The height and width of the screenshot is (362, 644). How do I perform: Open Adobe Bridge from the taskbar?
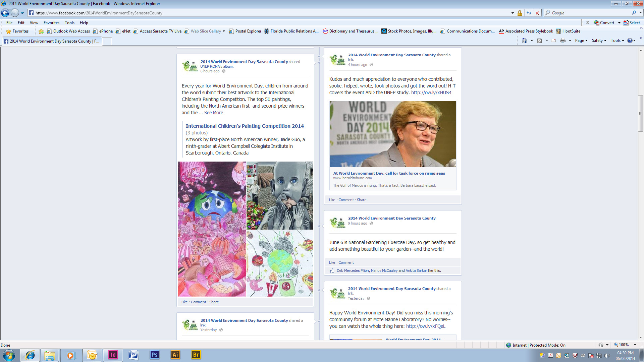(x=196, y=355)
